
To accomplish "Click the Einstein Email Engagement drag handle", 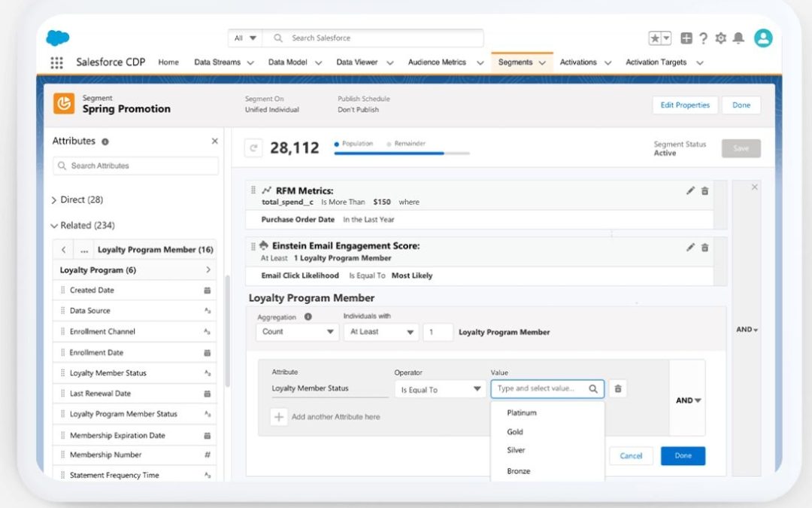I will pos(253,246).
